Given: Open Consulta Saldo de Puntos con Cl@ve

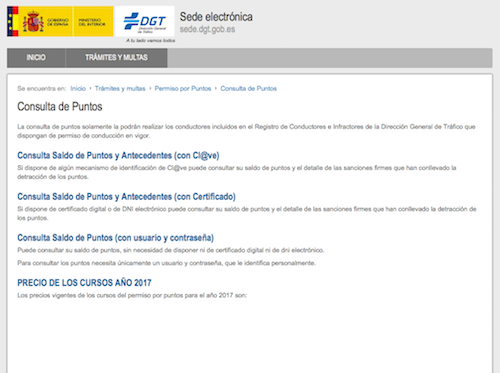Looking at the screenshot, I should pyautogui.click(x=118, y=156).
